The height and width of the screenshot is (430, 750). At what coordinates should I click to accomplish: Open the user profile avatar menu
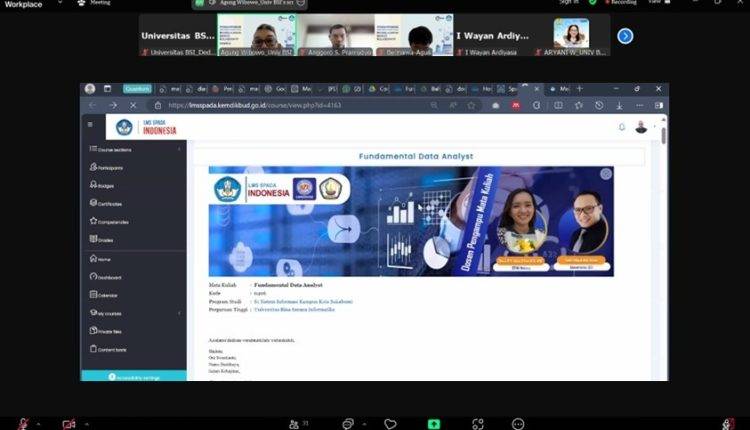(641, 127)
